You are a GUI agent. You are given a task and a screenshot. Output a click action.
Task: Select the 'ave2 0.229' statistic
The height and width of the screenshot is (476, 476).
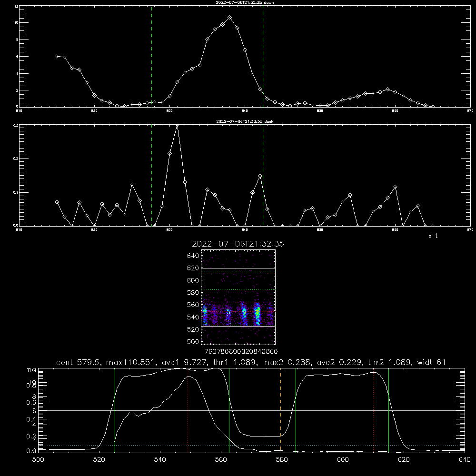(x=339, y=362)
